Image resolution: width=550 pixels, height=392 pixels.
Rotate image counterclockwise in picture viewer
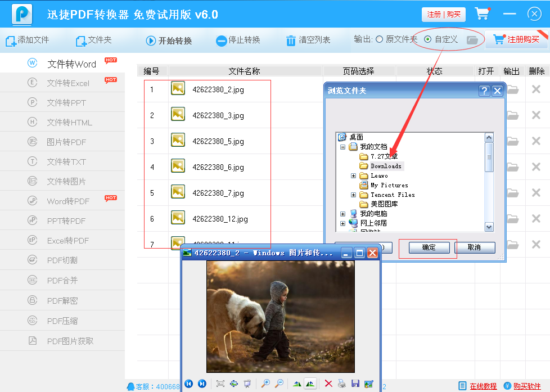click(x=310, y=384)
